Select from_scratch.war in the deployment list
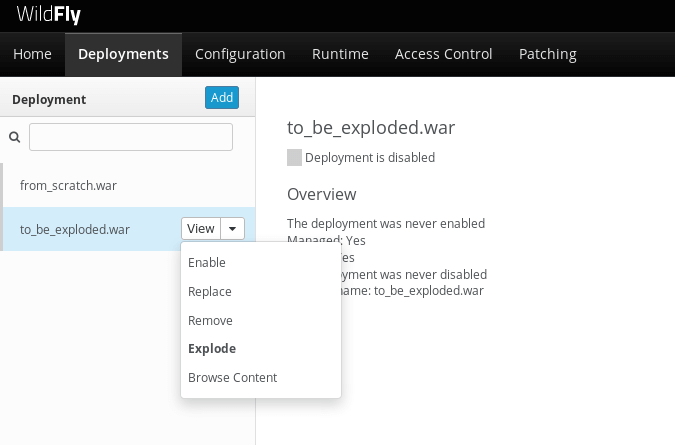Viewport: 675px width, 445px height. (129, 185)
